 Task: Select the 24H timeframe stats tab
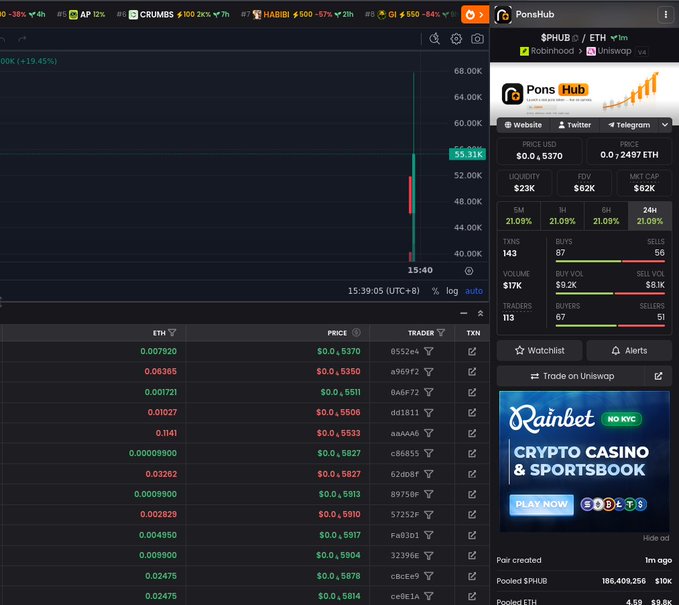coord(650,216)
